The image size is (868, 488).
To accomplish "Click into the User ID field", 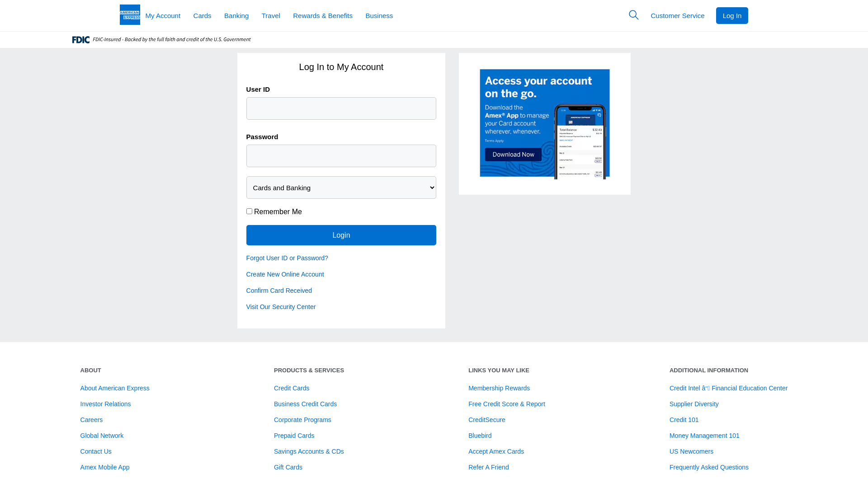I will (341, 108).
